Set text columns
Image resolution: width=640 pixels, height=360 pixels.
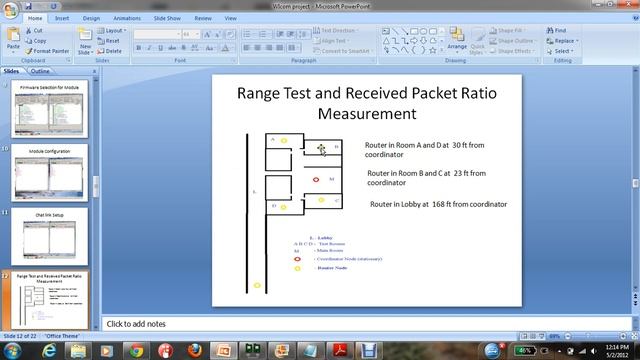[x=293, y=48]
